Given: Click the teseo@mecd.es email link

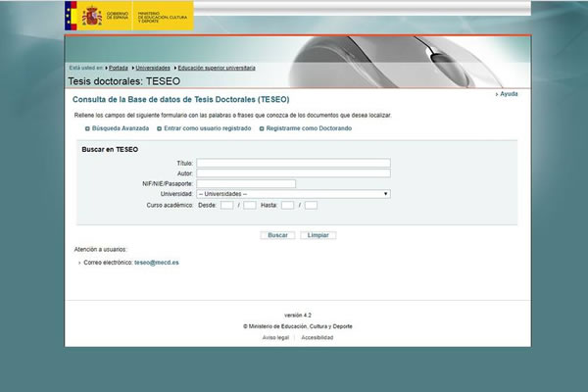Looking at the screenshot, I should [x=157, y=263].
